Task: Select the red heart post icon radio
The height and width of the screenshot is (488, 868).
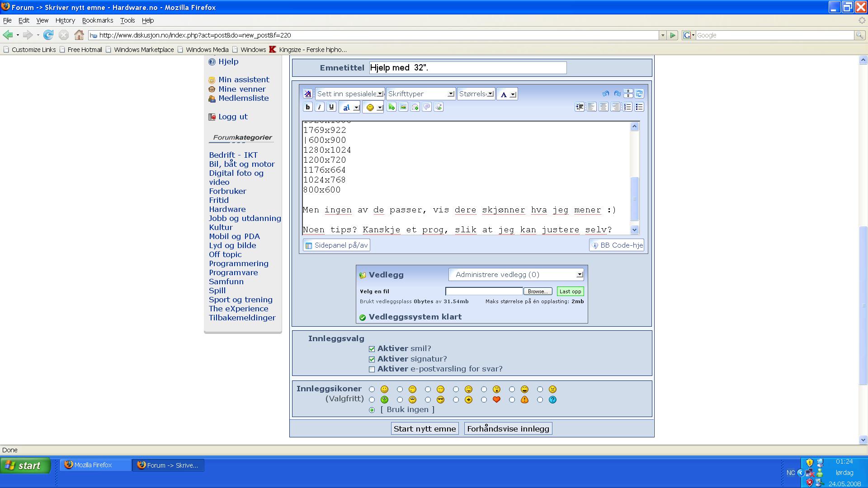Action: click(484, 399)
